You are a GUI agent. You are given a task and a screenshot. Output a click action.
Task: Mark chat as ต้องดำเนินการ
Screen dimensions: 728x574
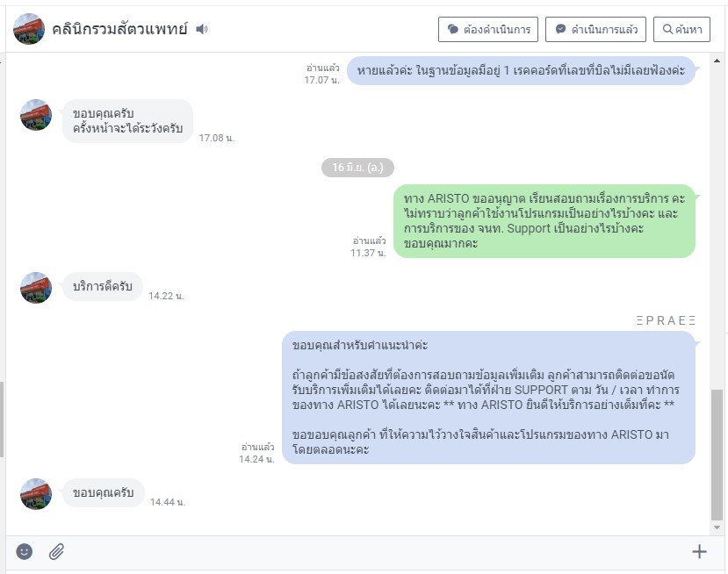pos(488,29)
